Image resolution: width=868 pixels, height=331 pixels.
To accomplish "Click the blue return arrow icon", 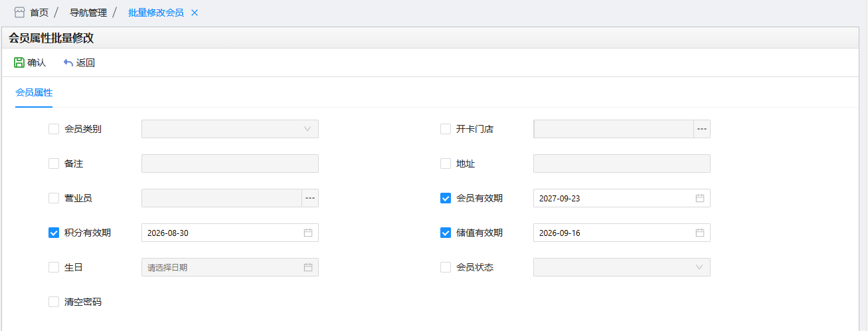I will [68, 62].
